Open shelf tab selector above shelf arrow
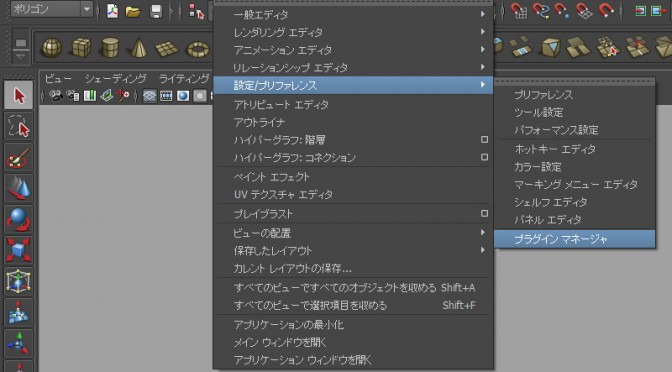 (x=21, y=43)
